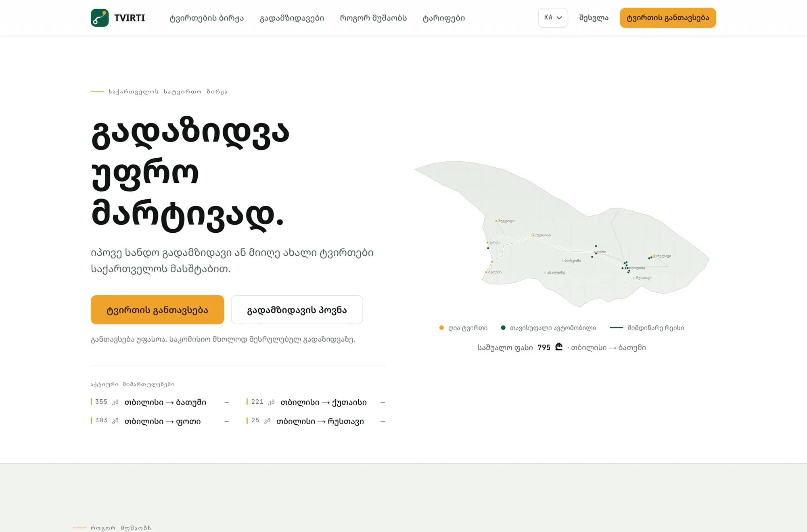This screenshot has width=807, height=532.
Task: Open the თბილისი → რუსთავი 25 კმ route
Action: 316,421
